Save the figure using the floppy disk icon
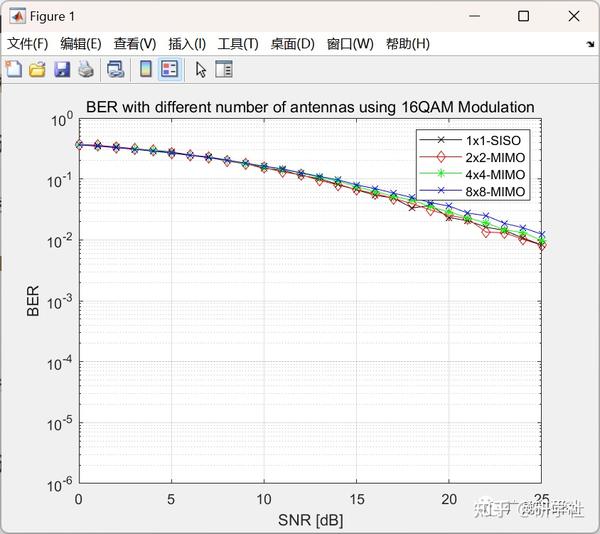600x534 pixels. pyautogui.click(x=62, y=70)
